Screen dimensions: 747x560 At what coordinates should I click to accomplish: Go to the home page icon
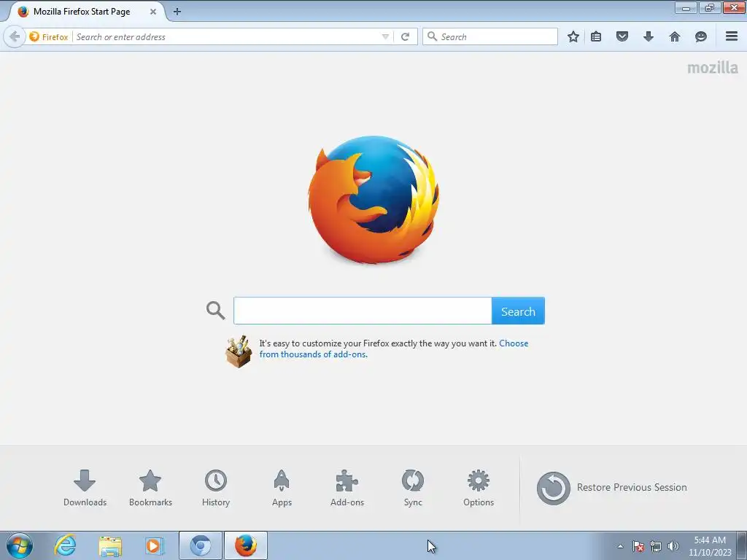coord(675,36)
